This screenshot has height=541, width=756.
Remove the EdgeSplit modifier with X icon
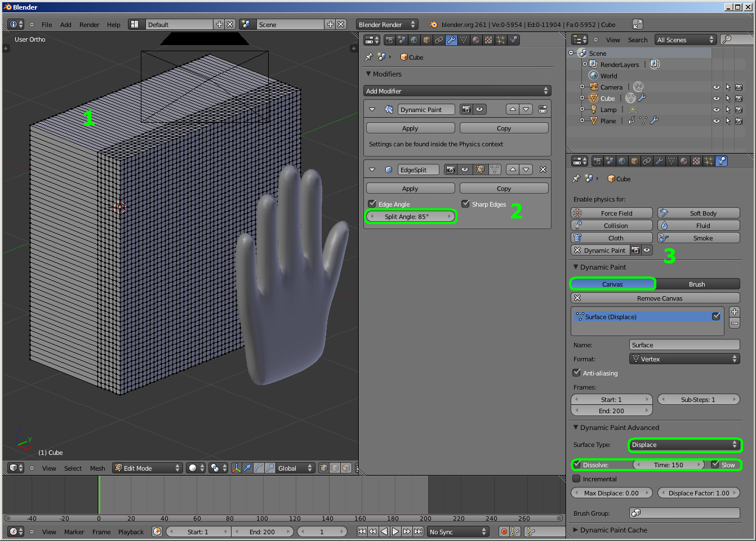[542, 169]
